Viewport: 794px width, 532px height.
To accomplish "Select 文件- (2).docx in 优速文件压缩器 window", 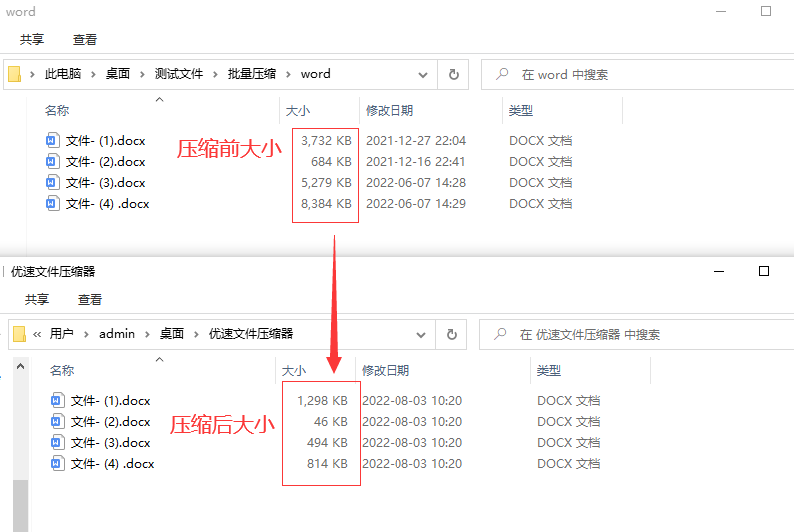I will point(111,421).
